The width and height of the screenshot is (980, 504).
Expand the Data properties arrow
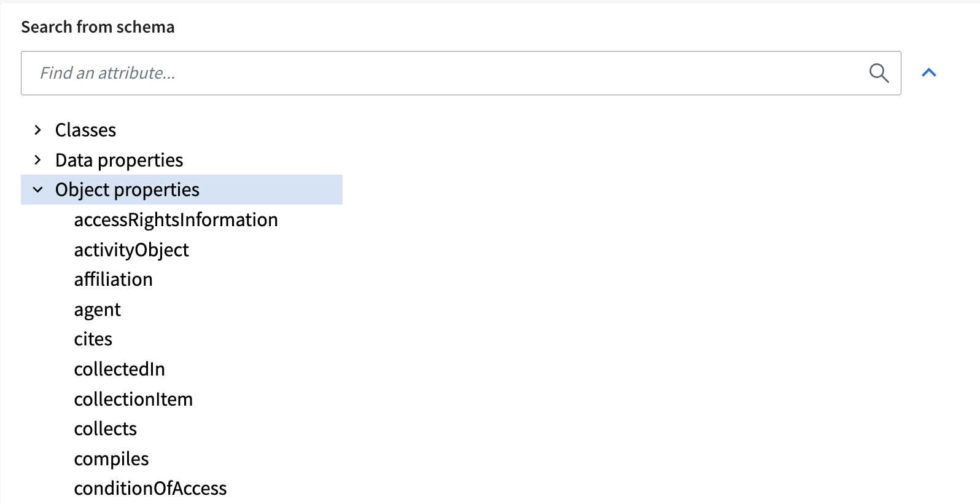coord(38,160)
